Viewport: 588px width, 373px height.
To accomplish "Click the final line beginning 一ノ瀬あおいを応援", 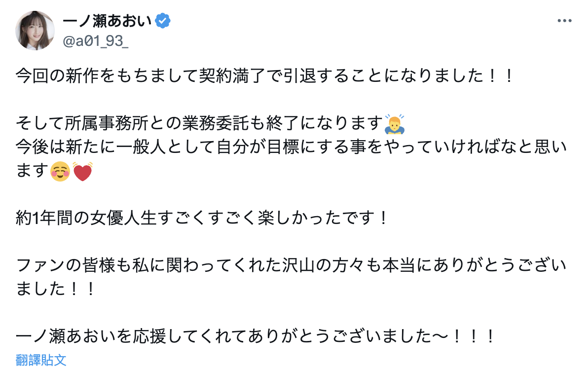I will click(x=255, y=336).
